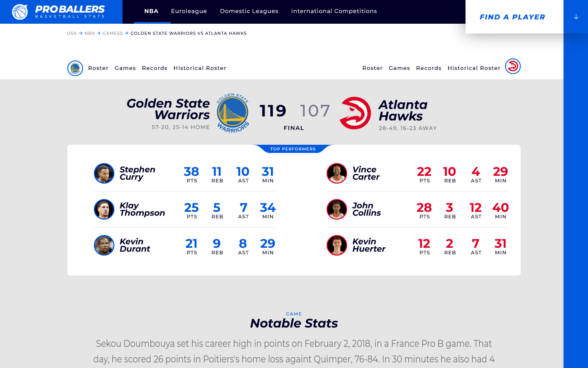View the Hawks Records page

coord(428,68)
